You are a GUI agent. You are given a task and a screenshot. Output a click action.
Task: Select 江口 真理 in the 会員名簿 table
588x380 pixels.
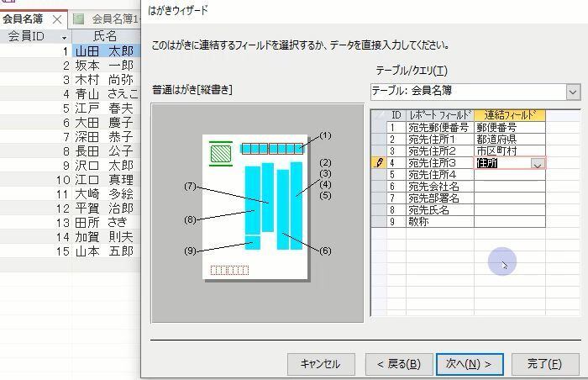[106, 179]
